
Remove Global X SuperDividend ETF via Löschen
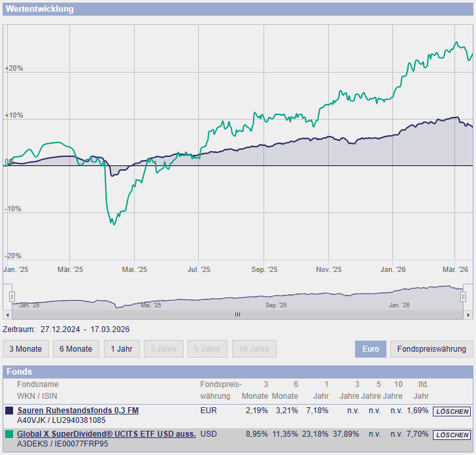(x=452, y=435)
